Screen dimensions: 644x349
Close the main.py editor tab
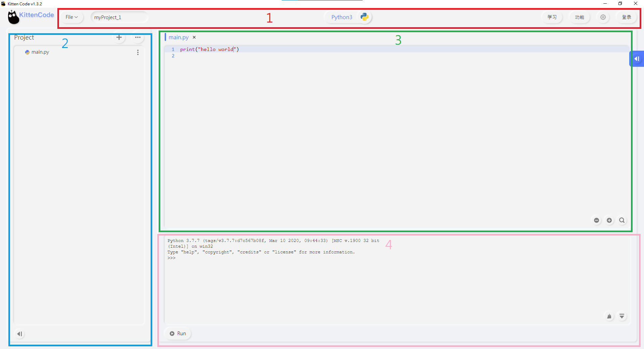coord(194,37)
